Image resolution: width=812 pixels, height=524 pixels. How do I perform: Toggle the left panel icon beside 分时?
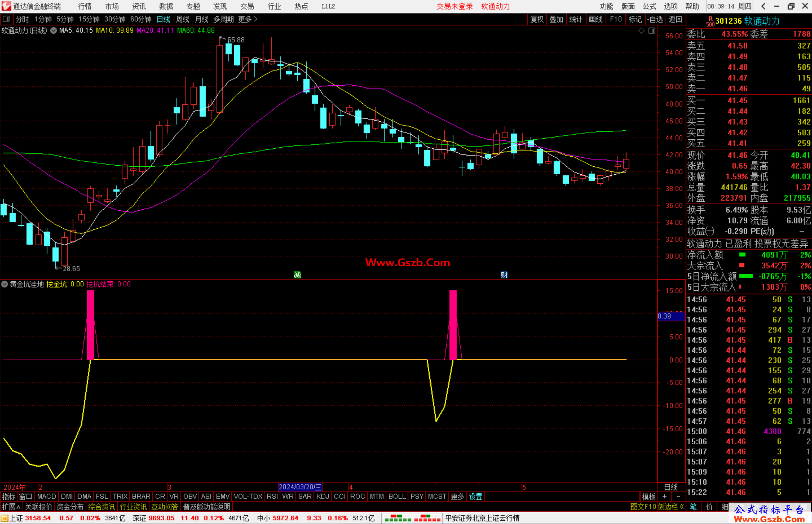[6, 19]
